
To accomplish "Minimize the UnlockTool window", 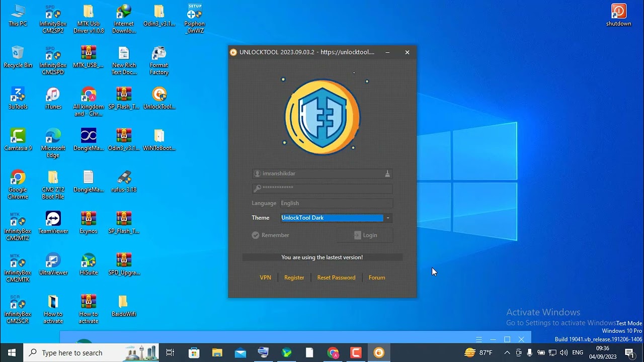I will tap(387, 52).
